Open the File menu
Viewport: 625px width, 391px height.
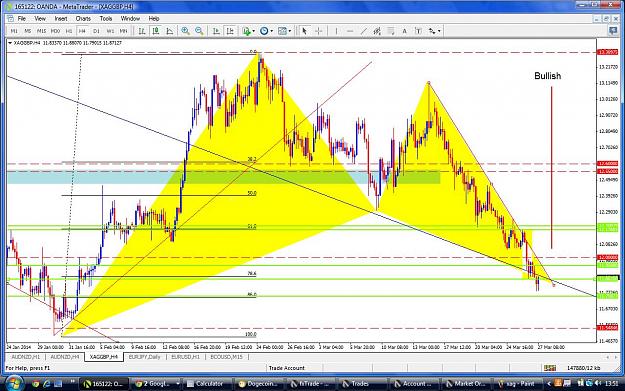point(22,18)
